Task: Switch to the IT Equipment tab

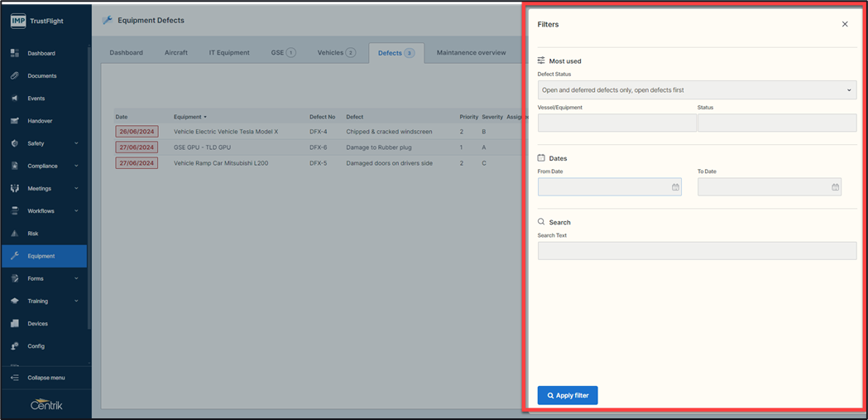Action: click(x=229, y=53)
